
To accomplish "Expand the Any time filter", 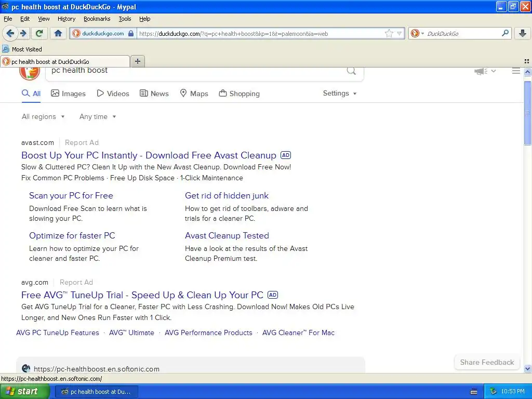I will point(98,117).
